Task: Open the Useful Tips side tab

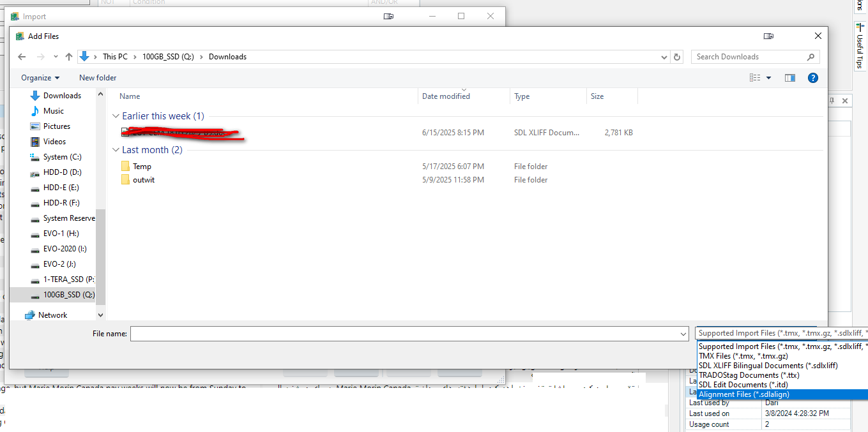Action: tap(860, 47)
